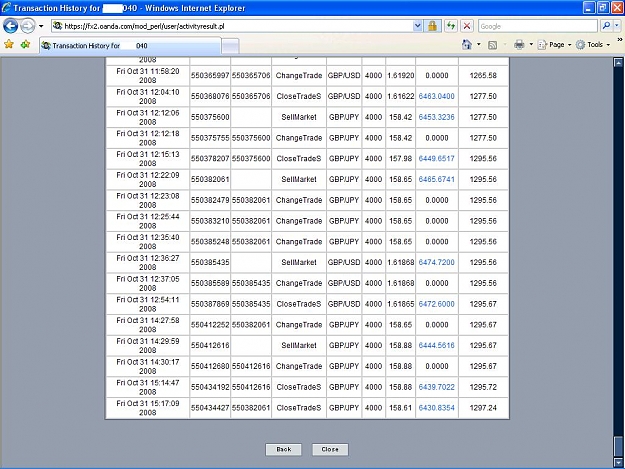Click transaction ID 550368076
The width and height of the screenshot is (625, 469).
click(x=210, y=96)
